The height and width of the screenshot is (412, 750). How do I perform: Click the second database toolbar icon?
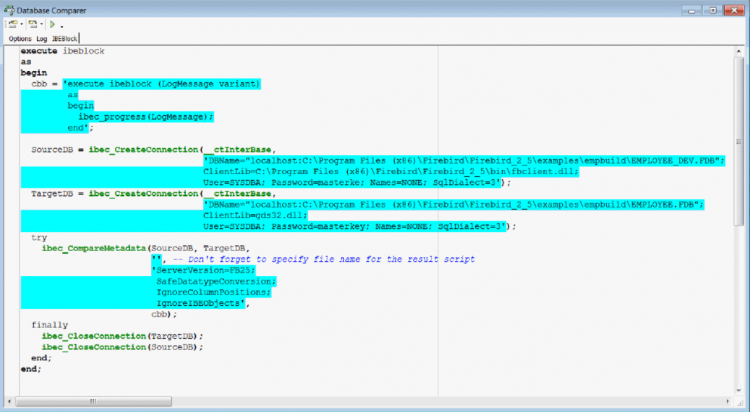point(33,24)
